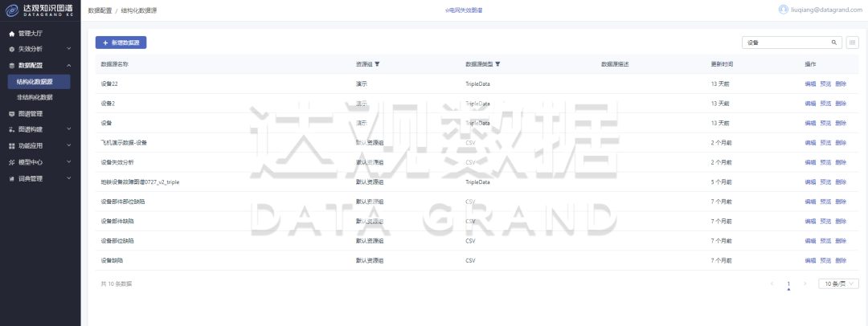Click 预览 for the 设备缺陷 row

coord(825,261)
